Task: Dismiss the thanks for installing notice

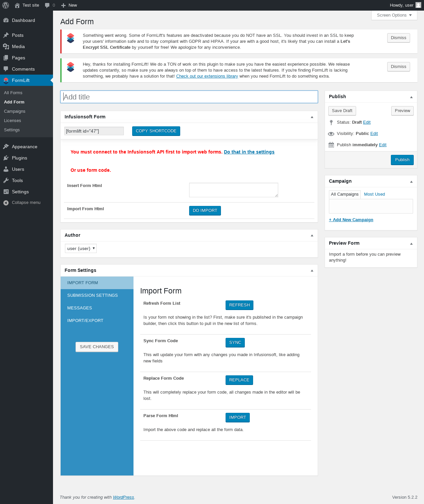Action: (x=398, y=67)
